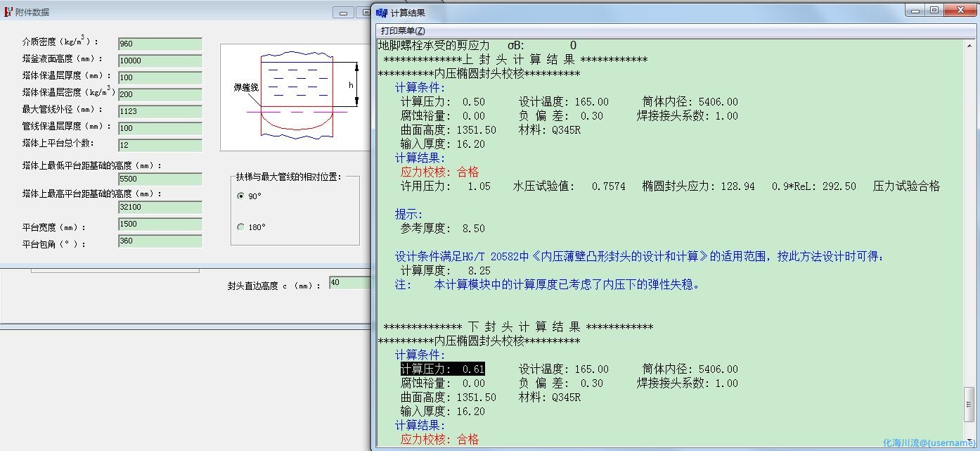The image size is (980, 451).
Task: Click the 0.9*ReL: 292.50 value
Action: pos(813,186)
